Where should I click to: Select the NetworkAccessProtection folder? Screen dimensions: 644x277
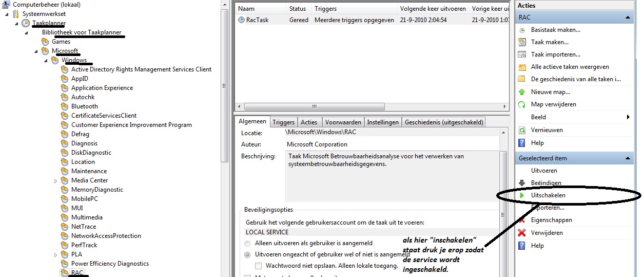click(106, 236)
